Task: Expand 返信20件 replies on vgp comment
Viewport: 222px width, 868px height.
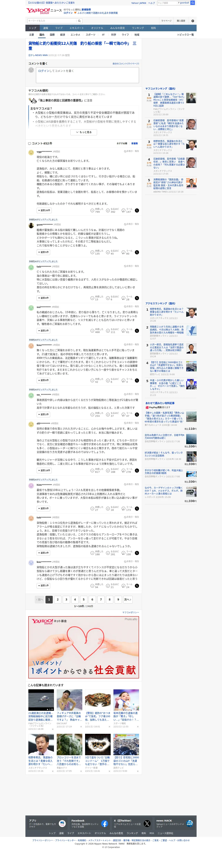Action: 44,210
